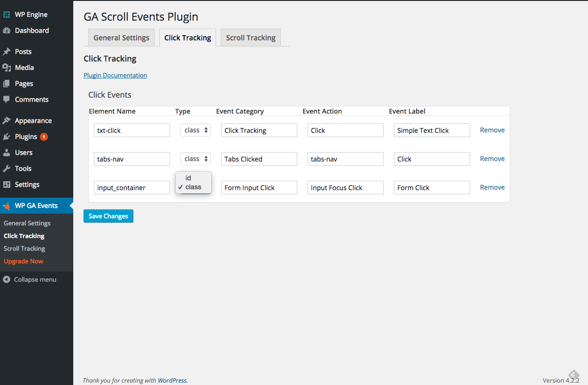Image resolution: width=588 pixels, height=385 pixels.
Task: Click the 'Form Click' Event Label field
Action: point(432,188)
